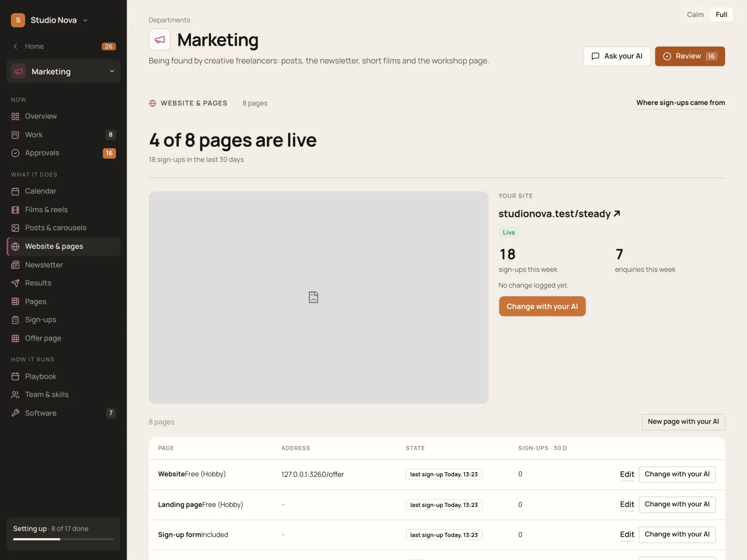
Task: Open the Newsletter menu item
Action: coord(63,265)
